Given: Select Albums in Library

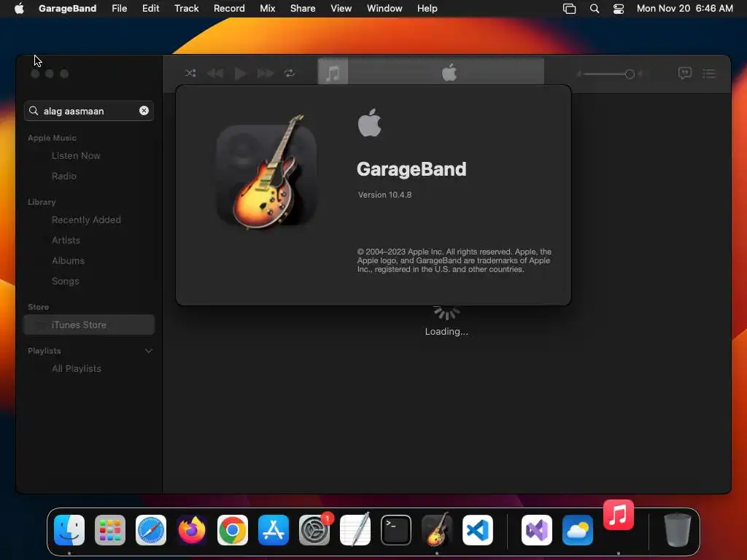Looking at the screenshot, I should point(68,261).
